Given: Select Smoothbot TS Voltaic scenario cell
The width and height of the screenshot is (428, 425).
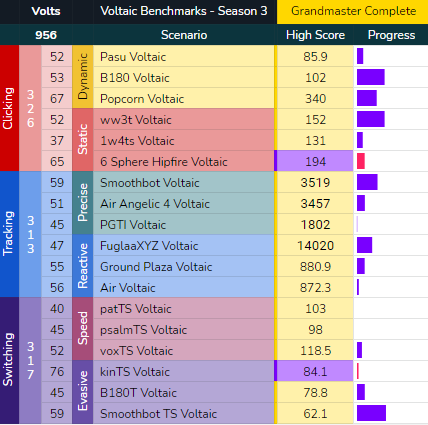Looking at the screenshot, I should click(x=184, y=414).
